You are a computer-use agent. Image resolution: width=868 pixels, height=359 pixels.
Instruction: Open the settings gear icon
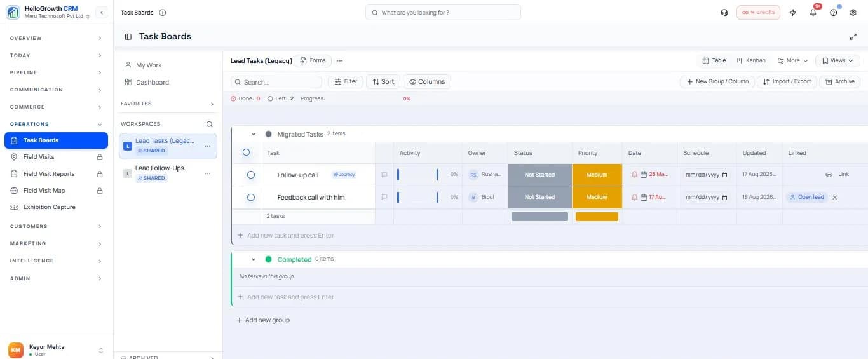853,13
